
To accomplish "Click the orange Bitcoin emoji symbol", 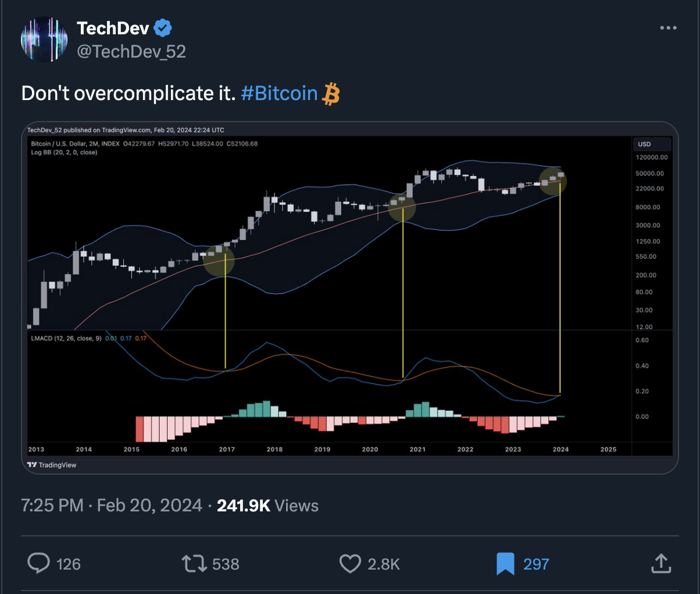I will click(331, 94).
